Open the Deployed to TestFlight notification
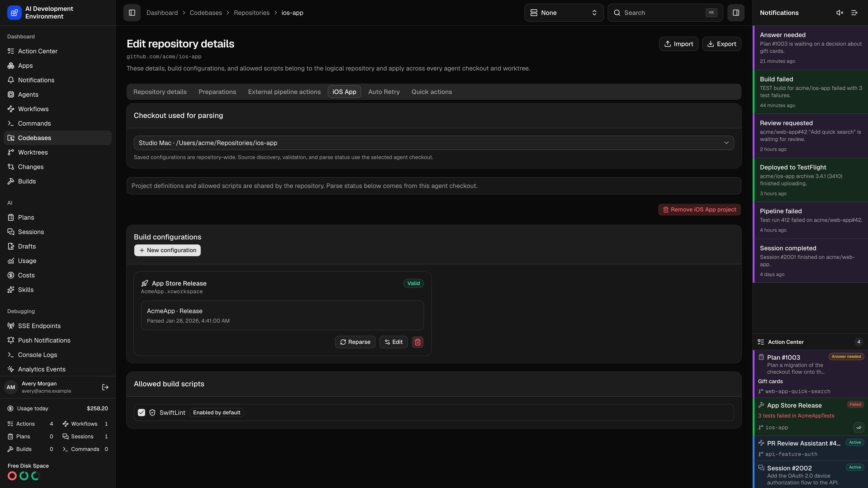868x488 pixels. tap(810, 180)
